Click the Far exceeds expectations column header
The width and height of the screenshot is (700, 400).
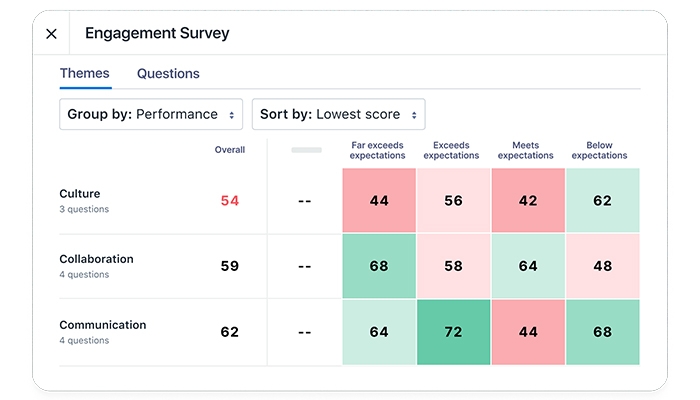click(x=378, y=150)
